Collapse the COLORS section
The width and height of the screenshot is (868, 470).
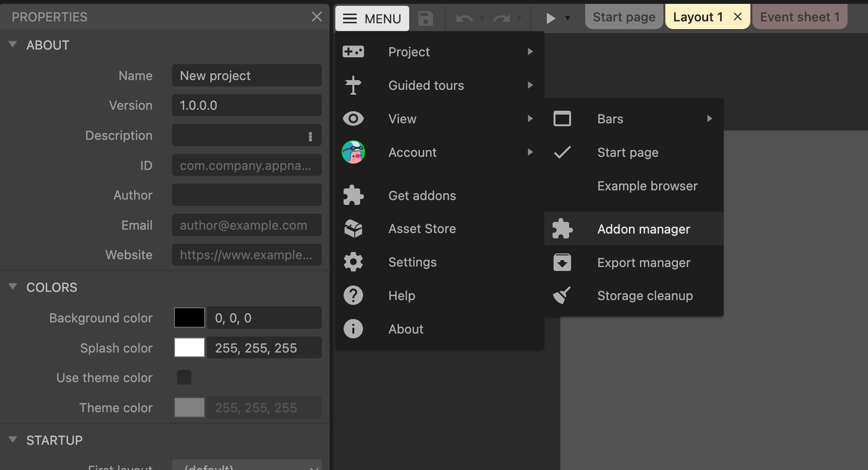coord(13,287)
